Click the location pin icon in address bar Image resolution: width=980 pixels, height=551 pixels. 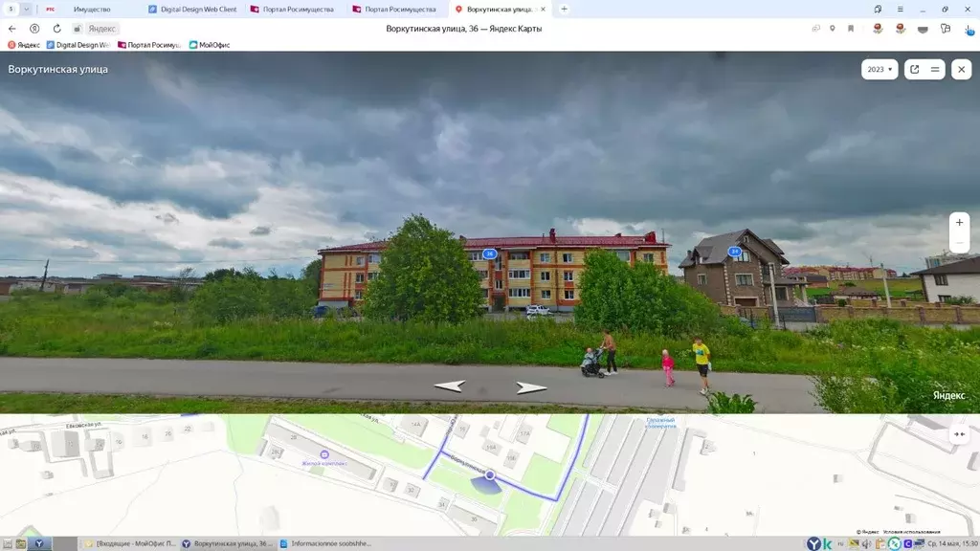(x=833, y=29)
